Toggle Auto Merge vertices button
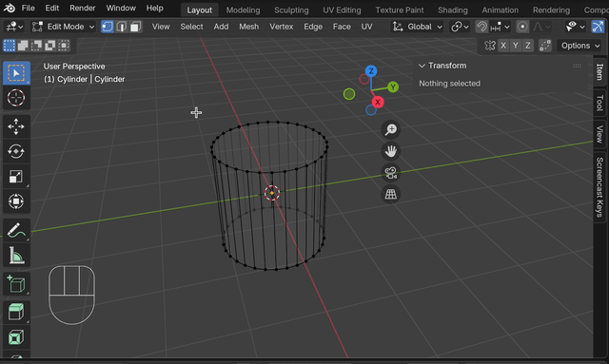The image size is (609, 364). 545,46
